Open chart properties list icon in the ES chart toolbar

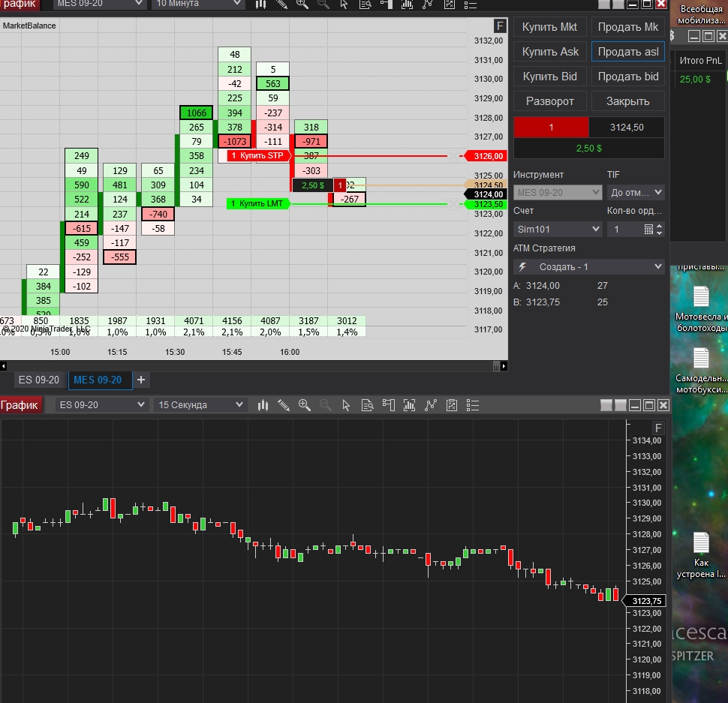[472, 405]
